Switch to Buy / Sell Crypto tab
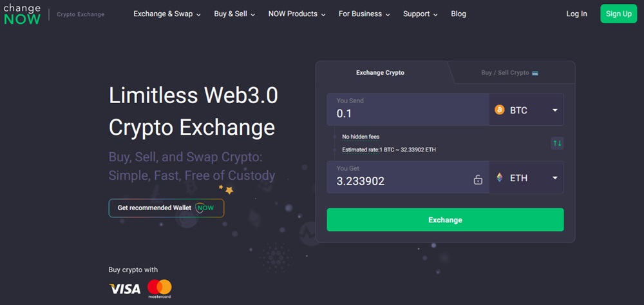 [505, 73]
